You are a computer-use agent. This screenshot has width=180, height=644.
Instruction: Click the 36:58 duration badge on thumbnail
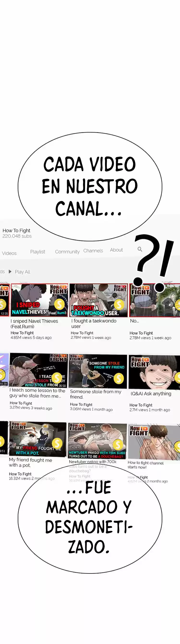point(62,385)
